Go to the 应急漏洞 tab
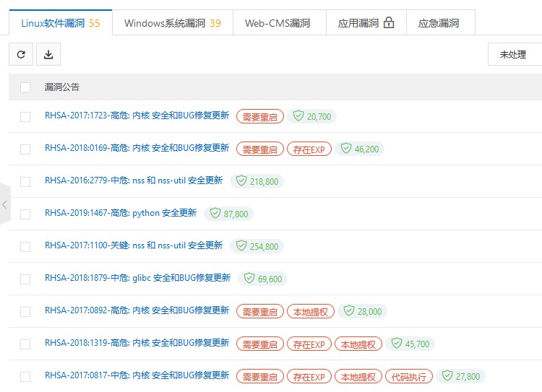Viewport: 542px width, 392px height. pos(439,23)
